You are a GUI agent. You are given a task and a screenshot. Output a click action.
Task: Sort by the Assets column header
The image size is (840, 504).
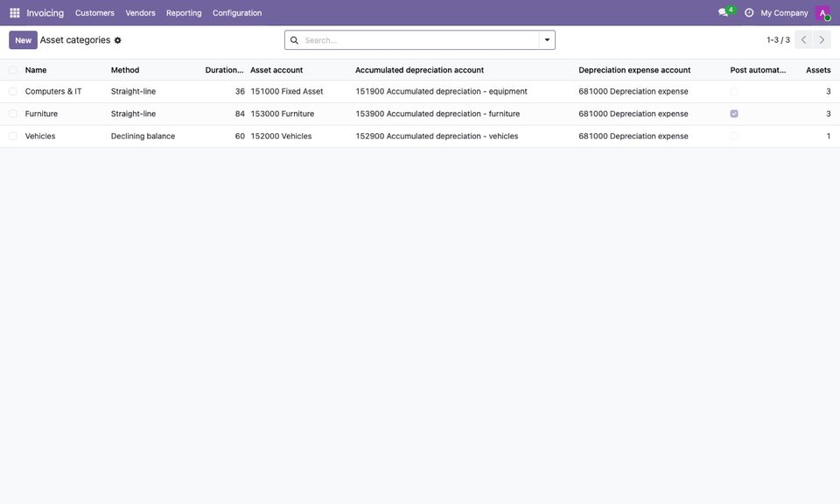(818, 70)
